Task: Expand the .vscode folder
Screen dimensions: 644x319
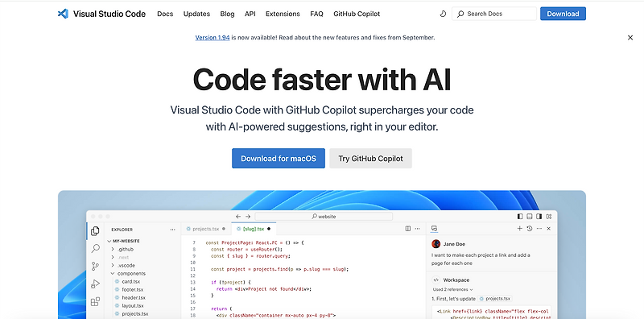Action: point(113,266)
